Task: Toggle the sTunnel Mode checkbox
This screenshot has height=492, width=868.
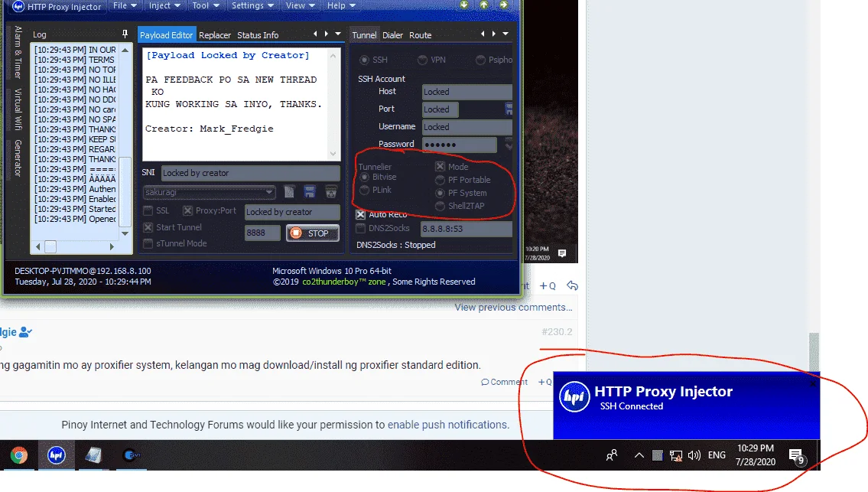Action: point(148,243)
